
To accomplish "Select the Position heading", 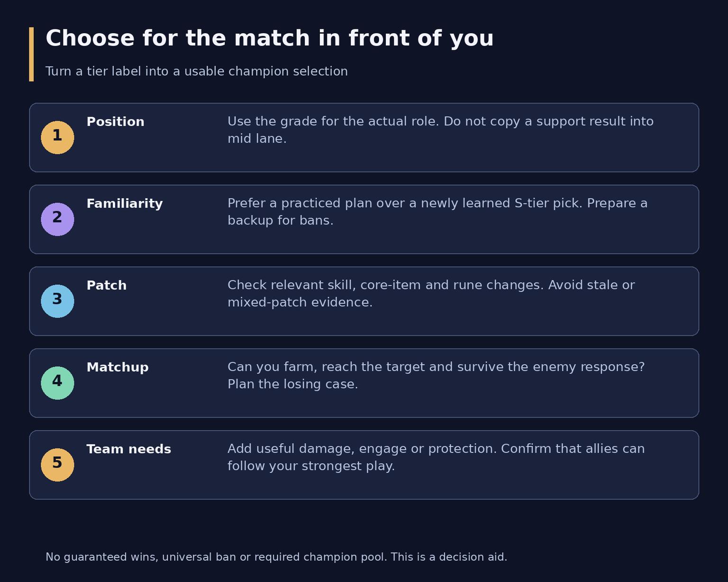I will coord(115,122).
